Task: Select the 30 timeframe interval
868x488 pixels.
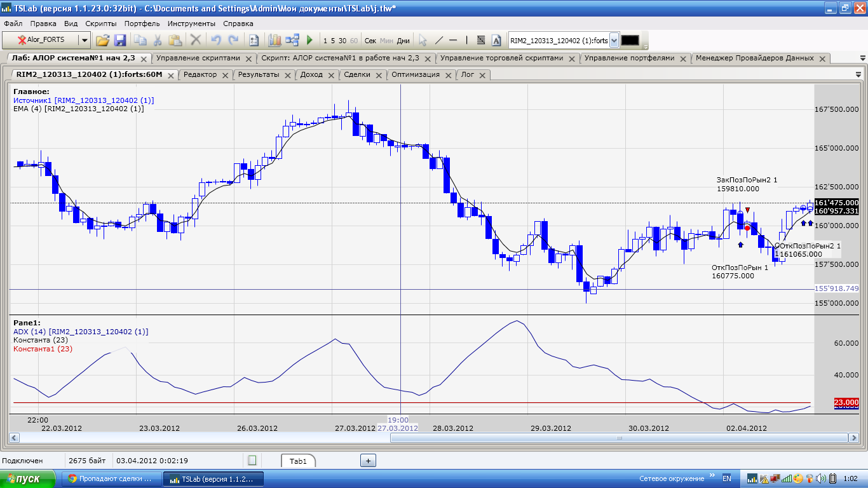Action: (x=342, y=41)
